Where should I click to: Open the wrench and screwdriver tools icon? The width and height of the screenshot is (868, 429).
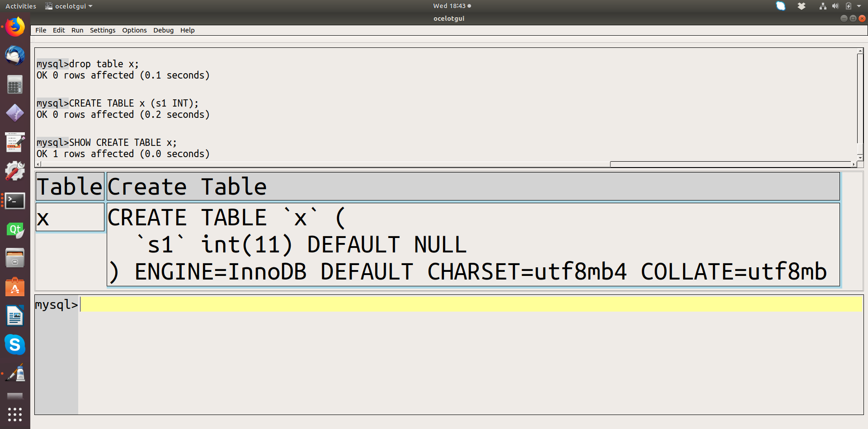15,171
